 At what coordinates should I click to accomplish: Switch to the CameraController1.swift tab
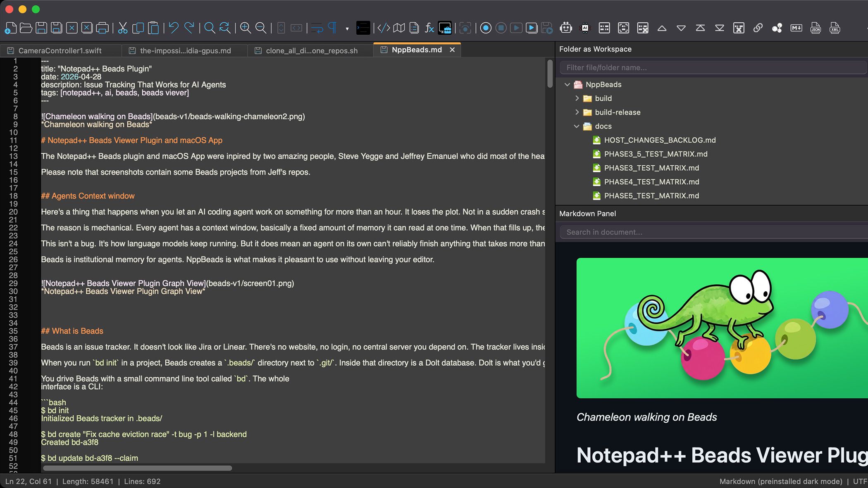tap(60, 50)
